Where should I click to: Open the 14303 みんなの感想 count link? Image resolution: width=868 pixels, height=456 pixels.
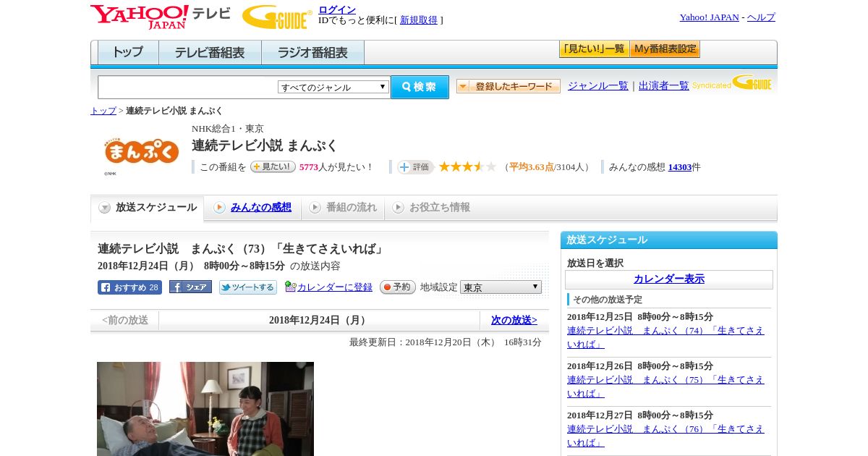pyautogui.click(x=680, y=167)
